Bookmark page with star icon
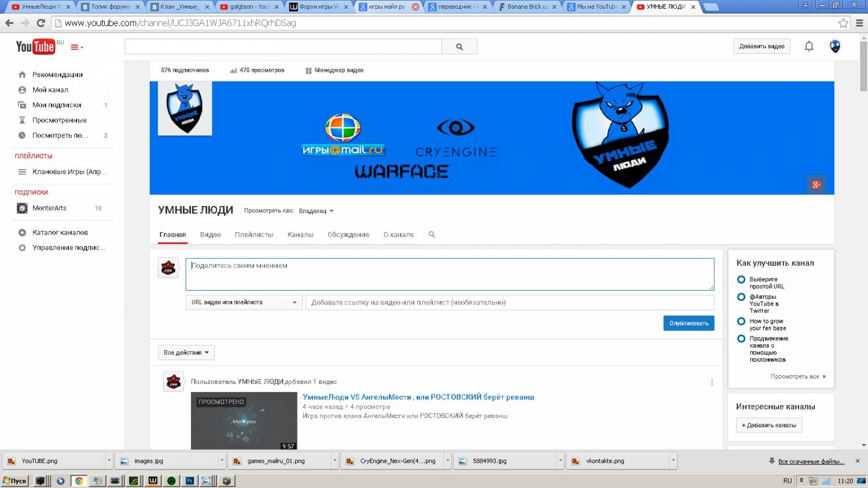 843,23
